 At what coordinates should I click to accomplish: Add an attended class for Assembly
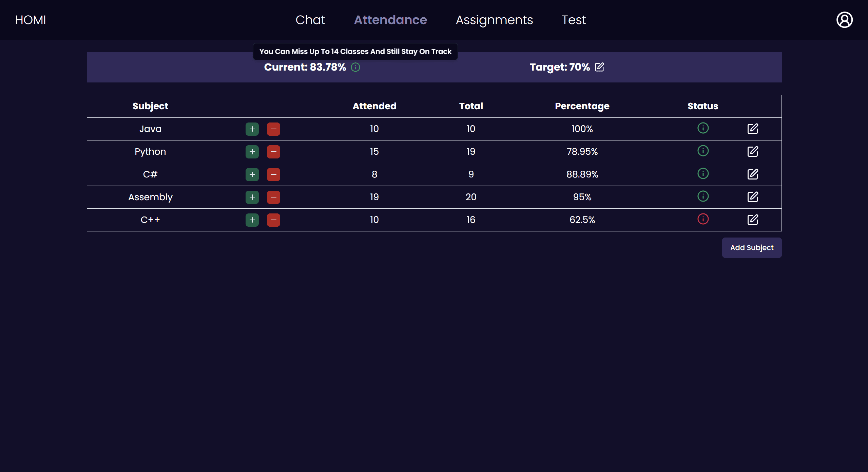(x=252, y=197)
